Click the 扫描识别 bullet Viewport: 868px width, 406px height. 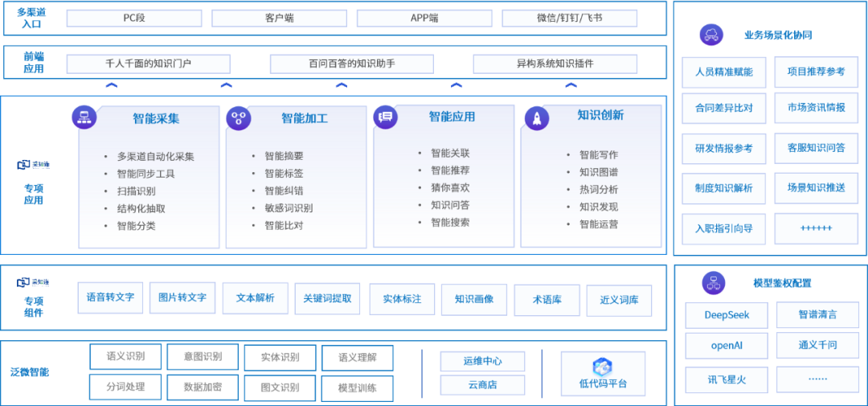136,191
